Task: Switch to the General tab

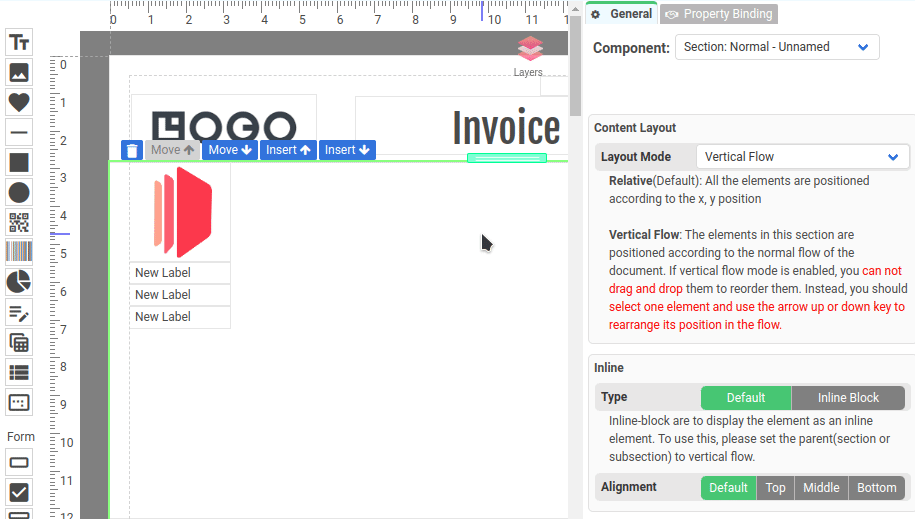Action: click(x=622, y=14)
